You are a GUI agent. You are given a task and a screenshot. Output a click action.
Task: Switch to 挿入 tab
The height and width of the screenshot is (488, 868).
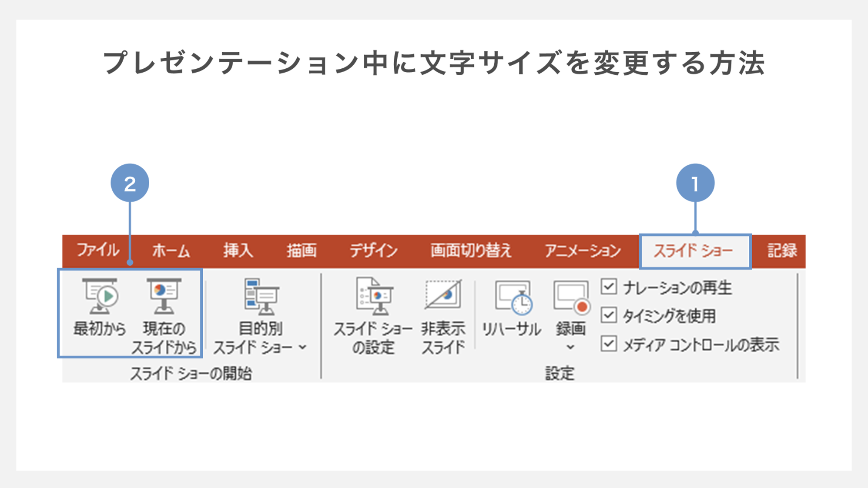[x=238, y=251]
